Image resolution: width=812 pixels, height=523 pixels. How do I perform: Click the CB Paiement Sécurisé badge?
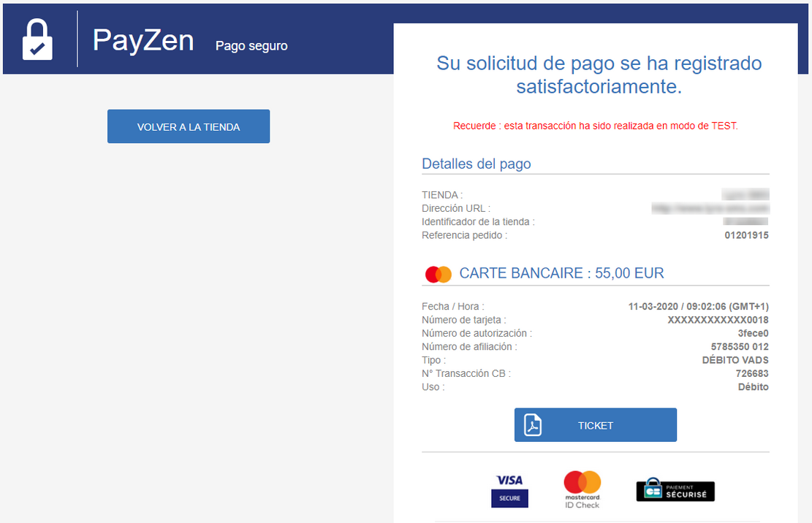pyautogui.click(x=675, y=490)
